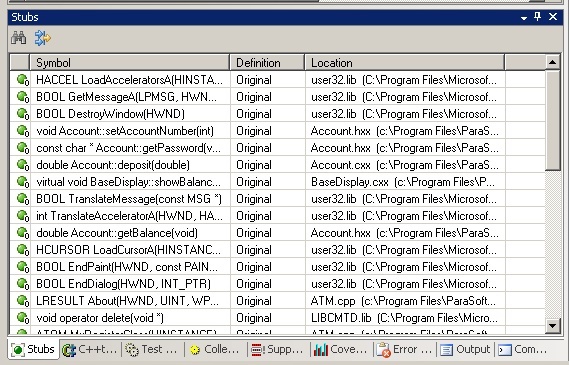The width and height of the screenshot is (569, 365).
Task: Click the scroll down arrow
Action: 552,325
